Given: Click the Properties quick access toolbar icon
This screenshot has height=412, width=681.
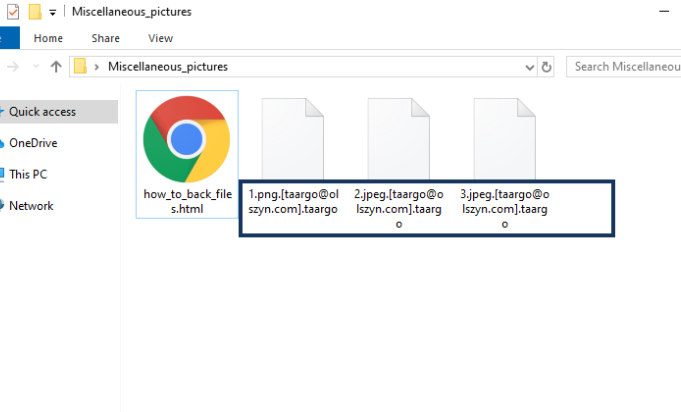Looking at the screenshot, I should [13, 11].
